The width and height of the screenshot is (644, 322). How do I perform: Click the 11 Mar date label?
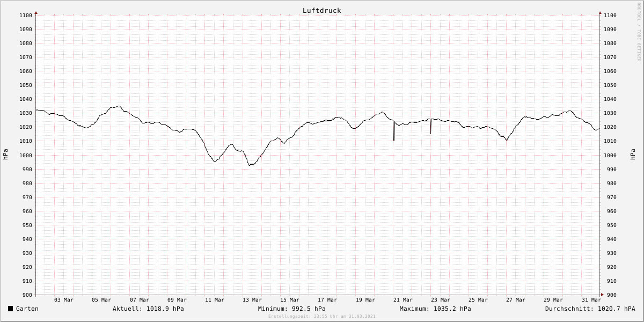click(x=215, y=300)
